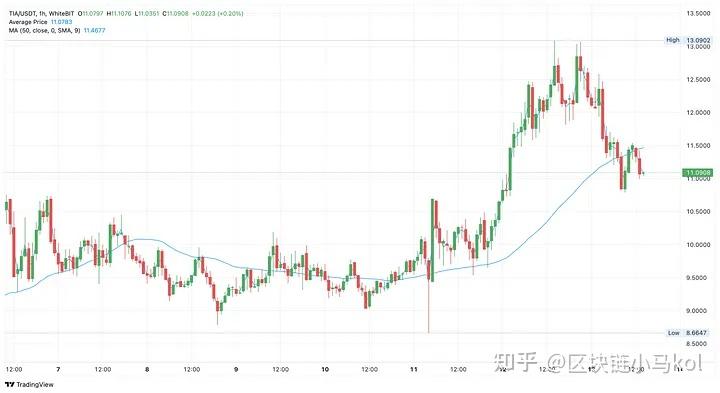
Task: Click the Average Price indicator label
Action: click(28, 22)
